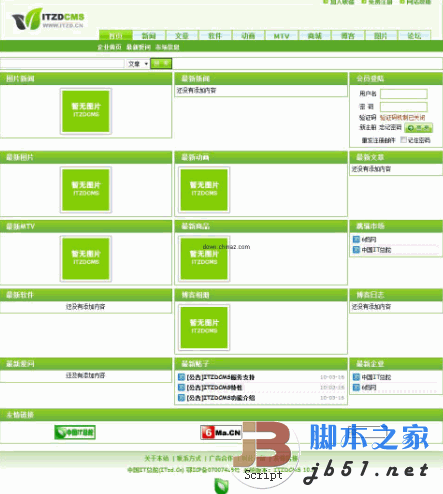This screenshot has width=443, height=494.
Task: Select the MTV tab
Action: click(281, 35)
